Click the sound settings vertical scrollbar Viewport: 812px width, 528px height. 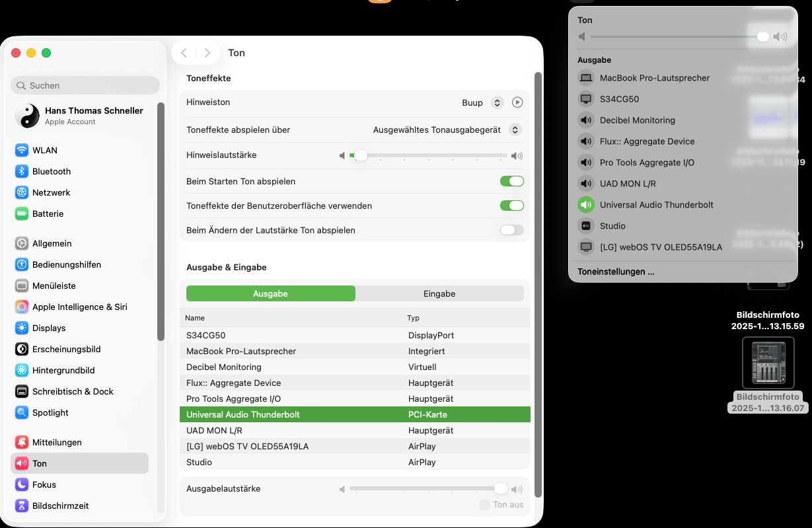tap(538, 284)
